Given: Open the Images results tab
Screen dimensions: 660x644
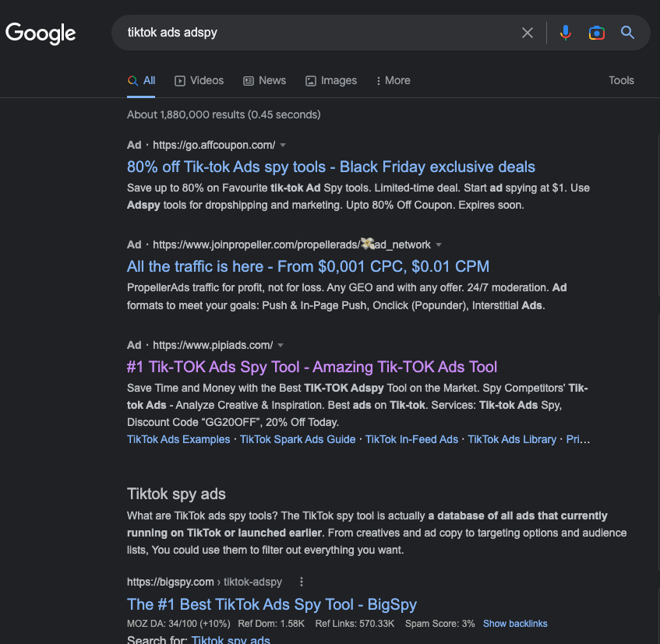Looking at the screenshot, I should tap(331, 80).
